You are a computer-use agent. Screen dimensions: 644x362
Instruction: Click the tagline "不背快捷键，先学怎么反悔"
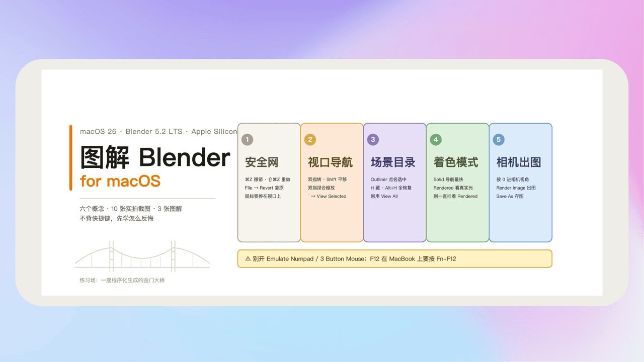coord(117,218)
